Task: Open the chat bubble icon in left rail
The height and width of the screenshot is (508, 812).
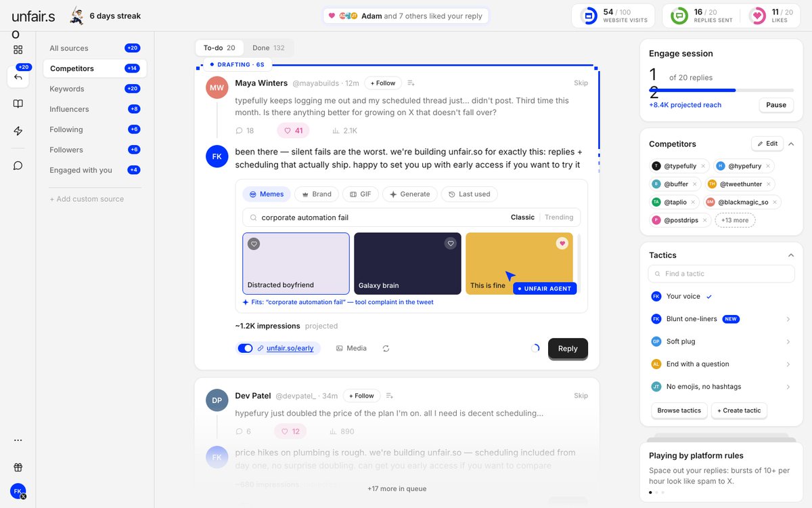Action: click(18, 165)
